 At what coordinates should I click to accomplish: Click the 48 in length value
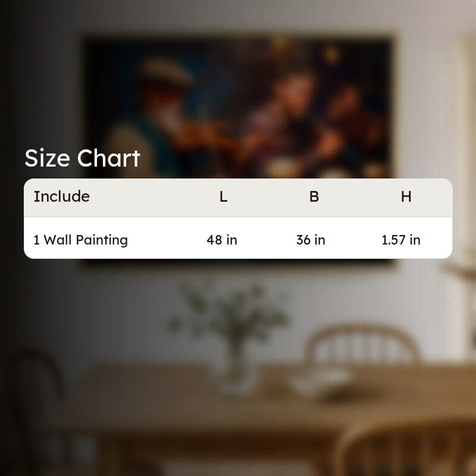[x=222, y=240]
